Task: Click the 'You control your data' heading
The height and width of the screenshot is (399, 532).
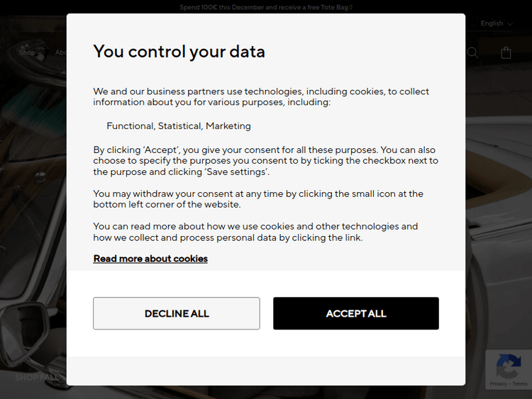Action: tap(179, 51)
